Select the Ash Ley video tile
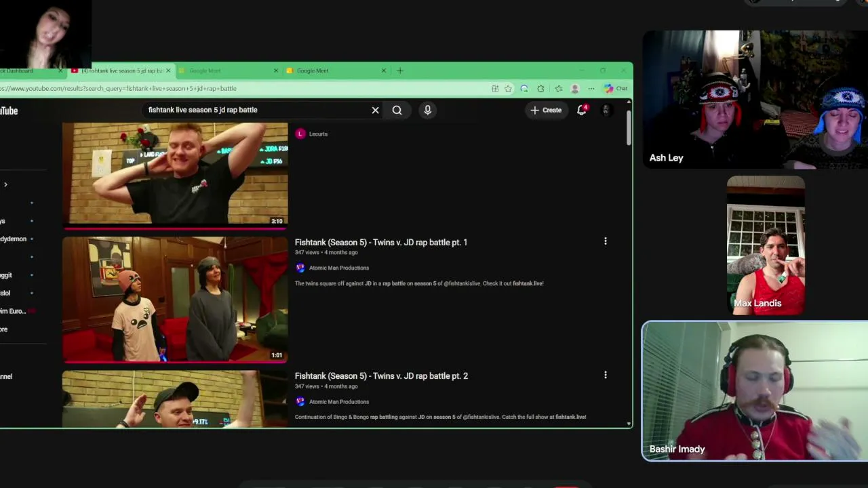The image size is (868, 488). [x=755, y=99]
